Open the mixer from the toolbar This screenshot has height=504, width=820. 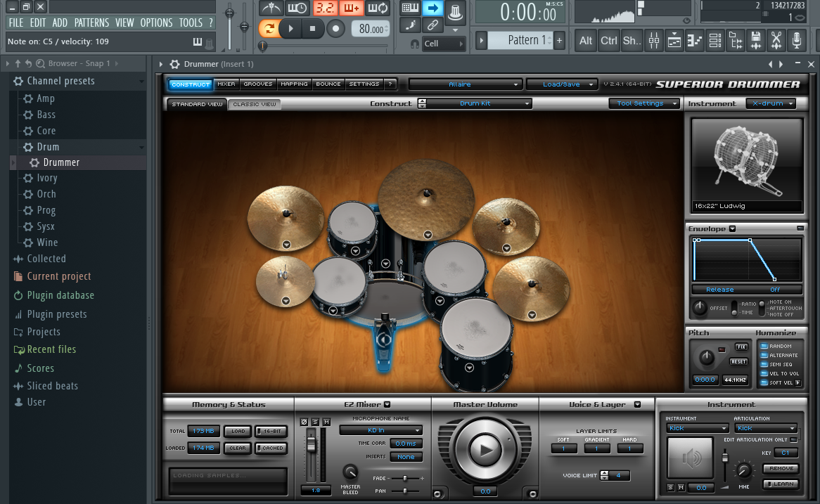click(x=653, y=40)
